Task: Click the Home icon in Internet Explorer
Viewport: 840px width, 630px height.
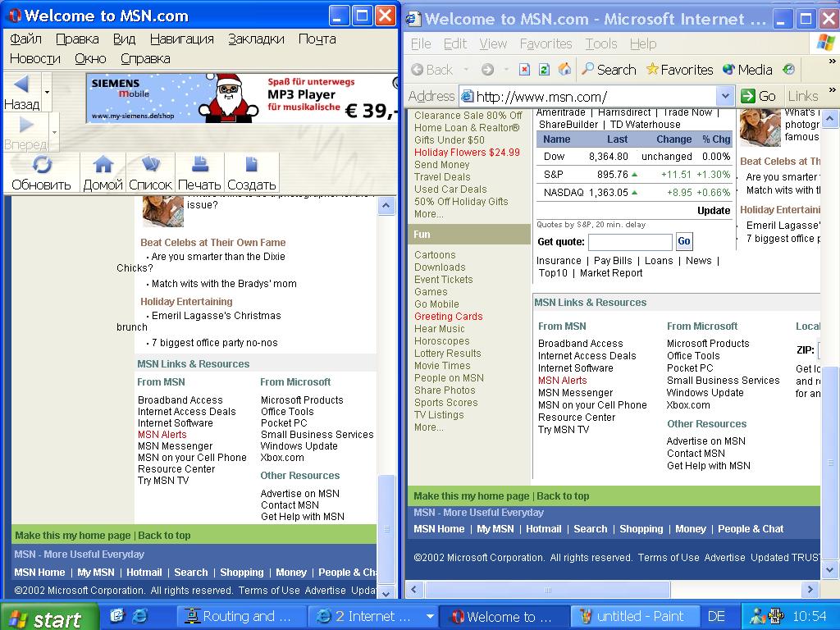Action: pyautogui.click(x=564, y=69)
